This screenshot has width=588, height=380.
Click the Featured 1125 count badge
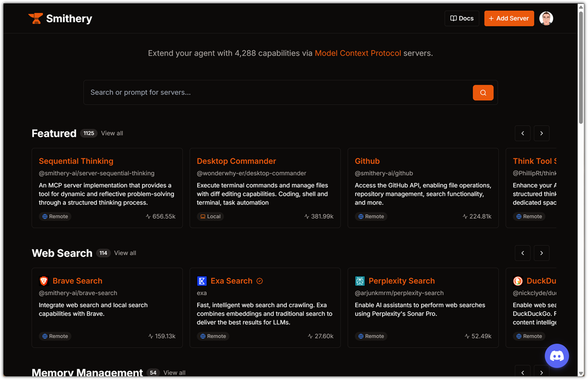click(89, 133)
